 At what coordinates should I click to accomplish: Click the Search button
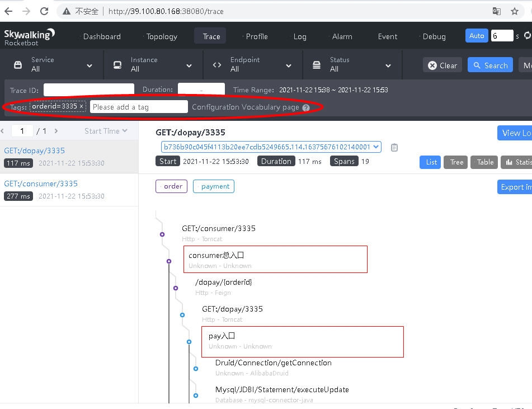(x=490, y=65)
